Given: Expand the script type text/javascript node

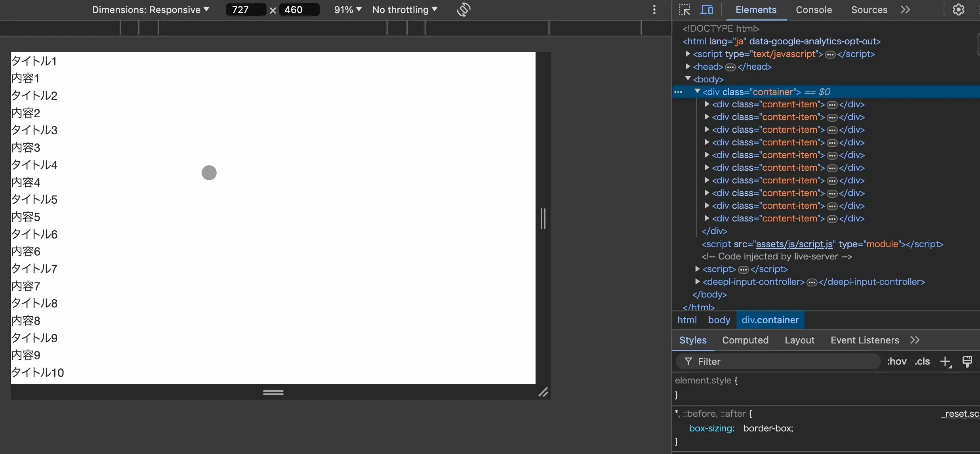Looking at the screenshot, I should 688,53.
